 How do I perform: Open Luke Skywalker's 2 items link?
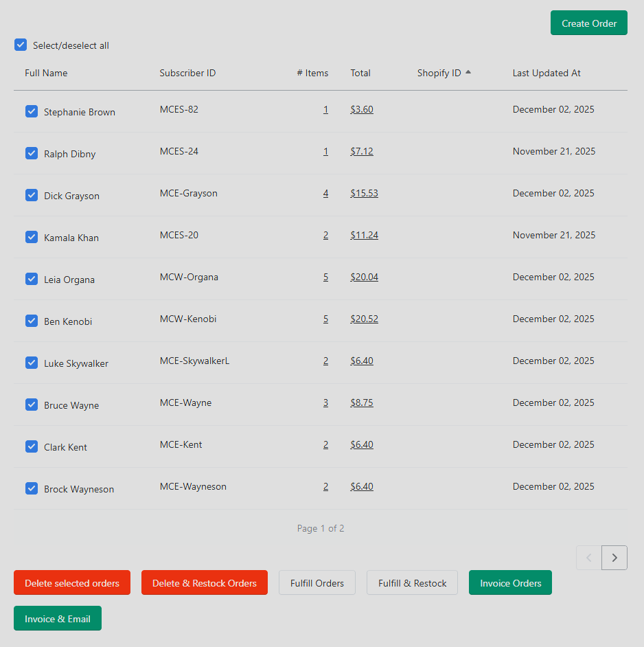click(x=326, y=361)
